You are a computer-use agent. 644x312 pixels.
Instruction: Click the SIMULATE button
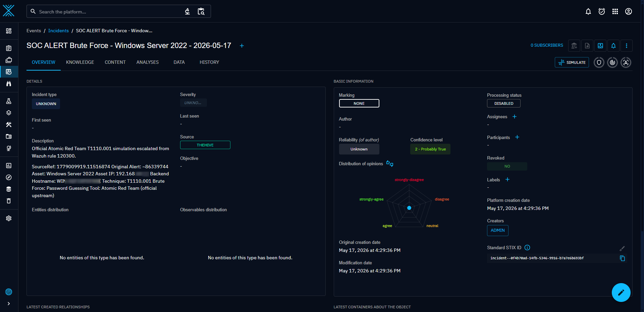coord(572,62)
